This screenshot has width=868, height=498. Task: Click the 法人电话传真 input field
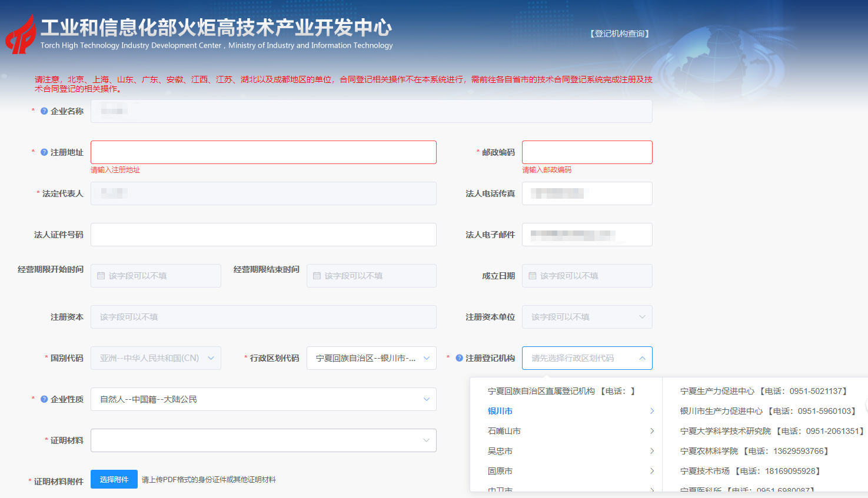click(587, 193)
